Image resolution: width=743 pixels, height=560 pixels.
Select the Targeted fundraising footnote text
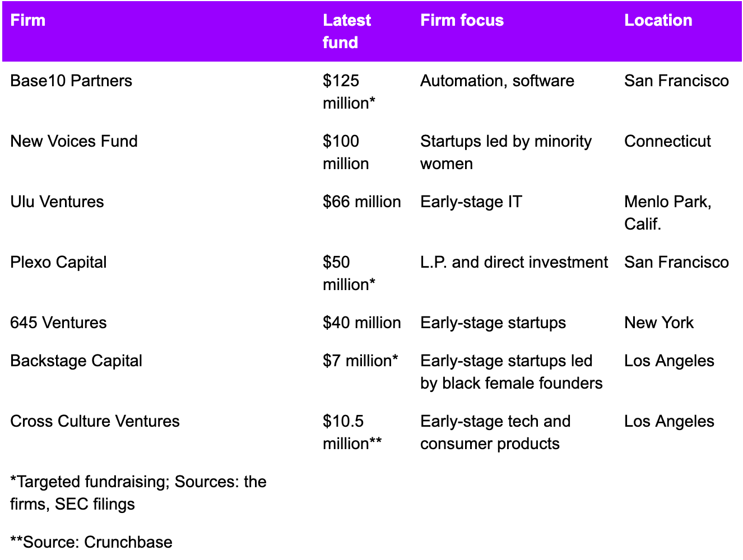(138, 493)
